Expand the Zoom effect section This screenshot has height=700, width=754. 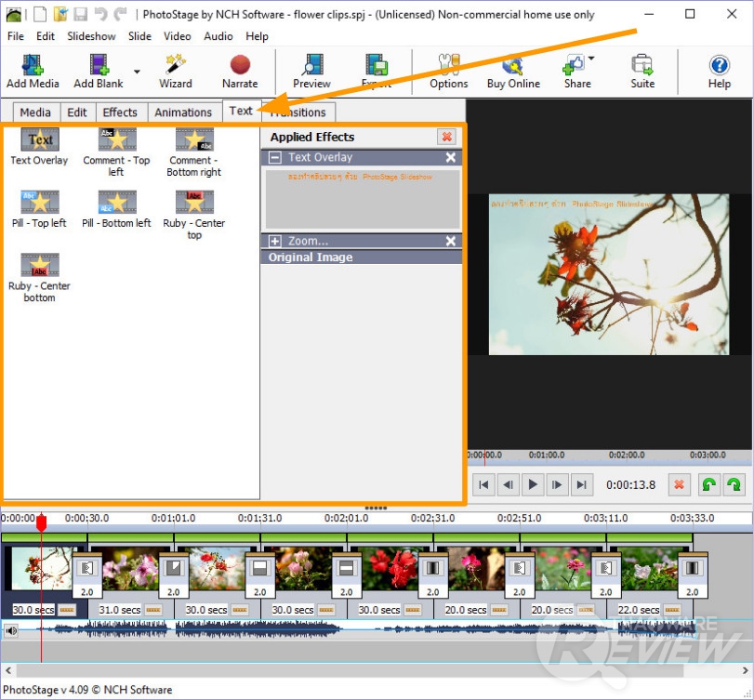[x=275, y=242]
